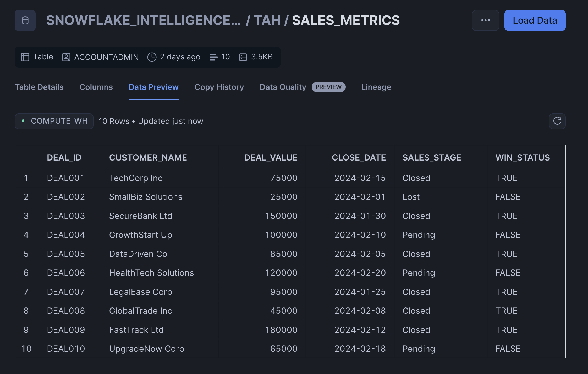Viewport: 588px width, 374px height.
Task: Switch to the Table Details tab
Action: (x=39, y=87)
